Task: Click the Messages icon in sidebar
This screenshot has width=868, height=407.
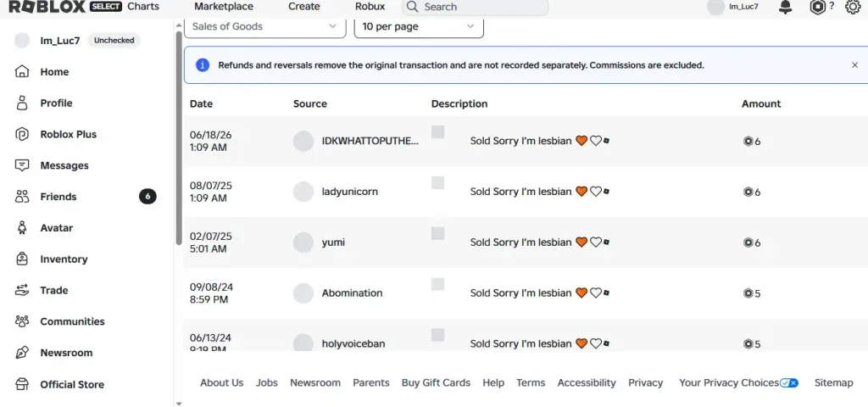Action: click(x=21, y=165)
